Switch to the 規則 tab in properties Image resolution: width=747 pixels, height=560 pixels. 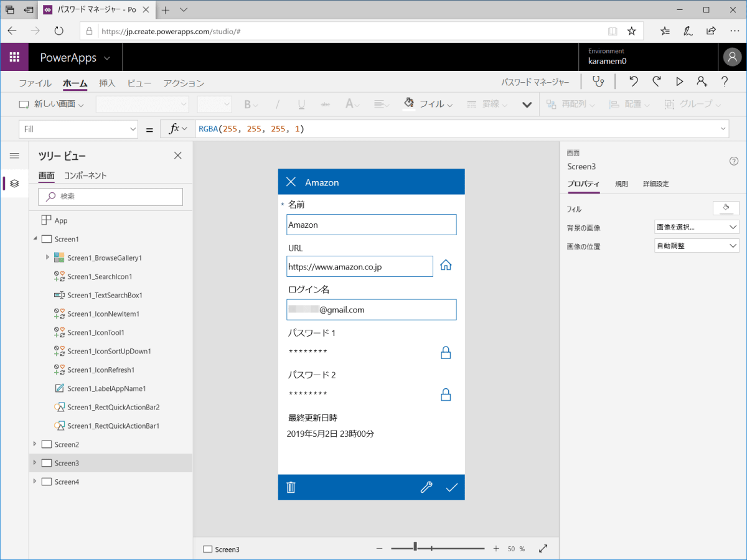(x=621, y=184)
